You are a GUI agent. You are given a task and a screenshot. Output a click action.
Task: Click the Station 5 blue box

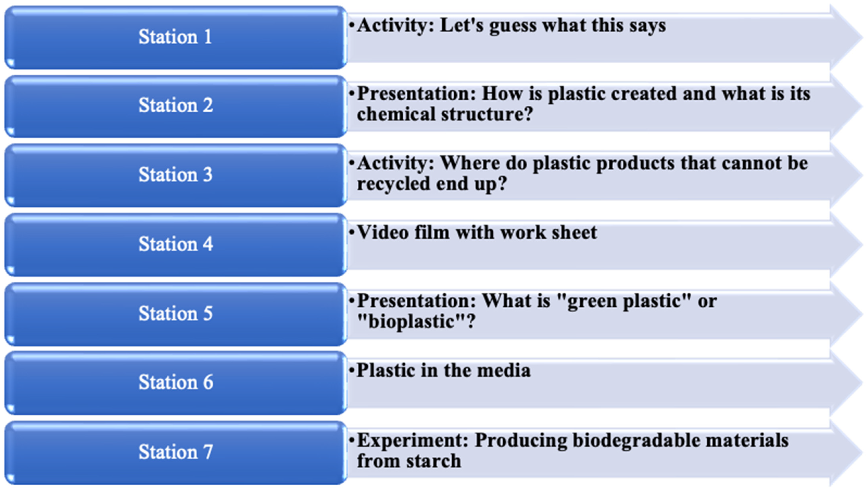(x=175, y=314)
